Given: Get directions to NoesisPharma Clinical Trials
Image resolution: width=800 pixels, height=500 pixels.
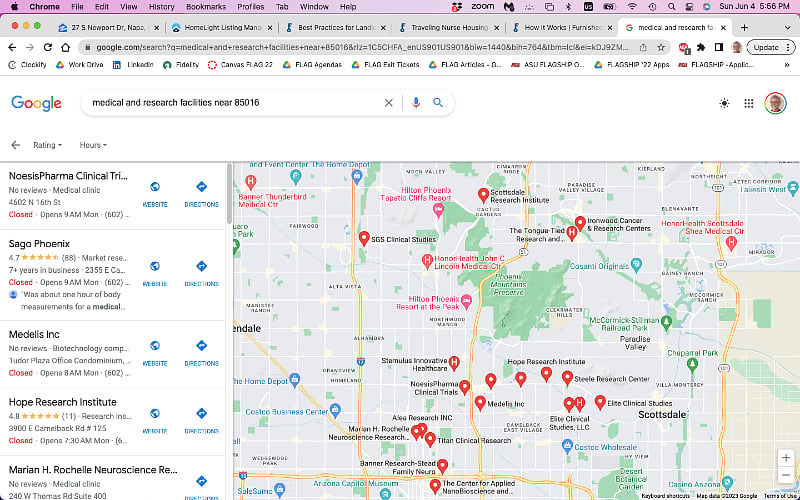Looking at the screenshot, I should pos(202,194).
